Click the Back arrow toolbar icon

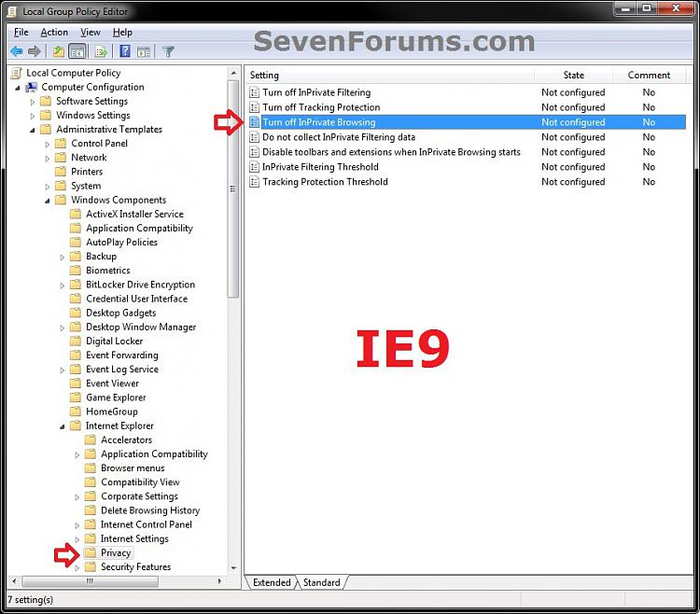[17, 51]
